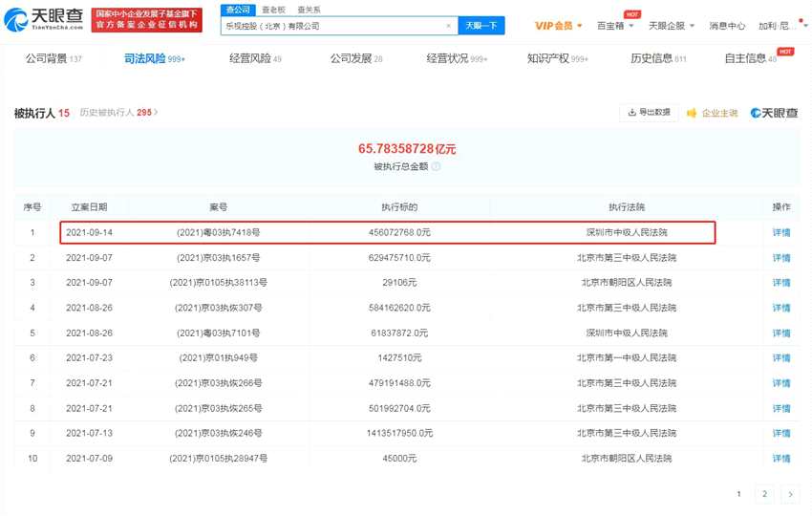Select the 查公司 search tab
The height and width of the screenshot is (516, 812).
tap(238, 10)
